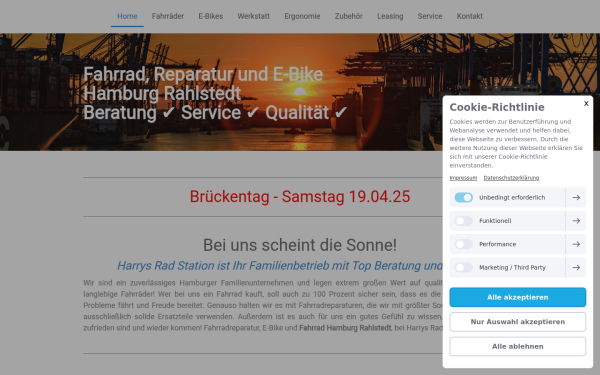Open the Zubehör navigation item
This screenshot has width=600, height=375.
point(349,16)
